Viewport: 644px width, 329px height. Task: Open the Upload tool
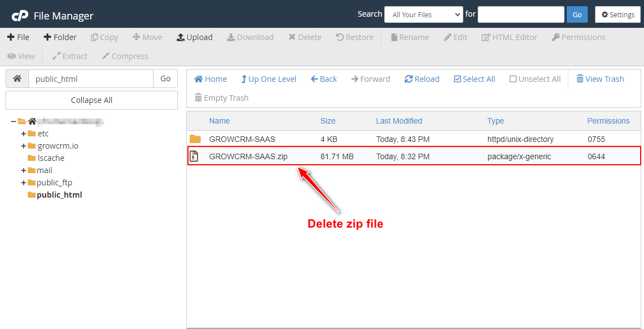point(195,37)
